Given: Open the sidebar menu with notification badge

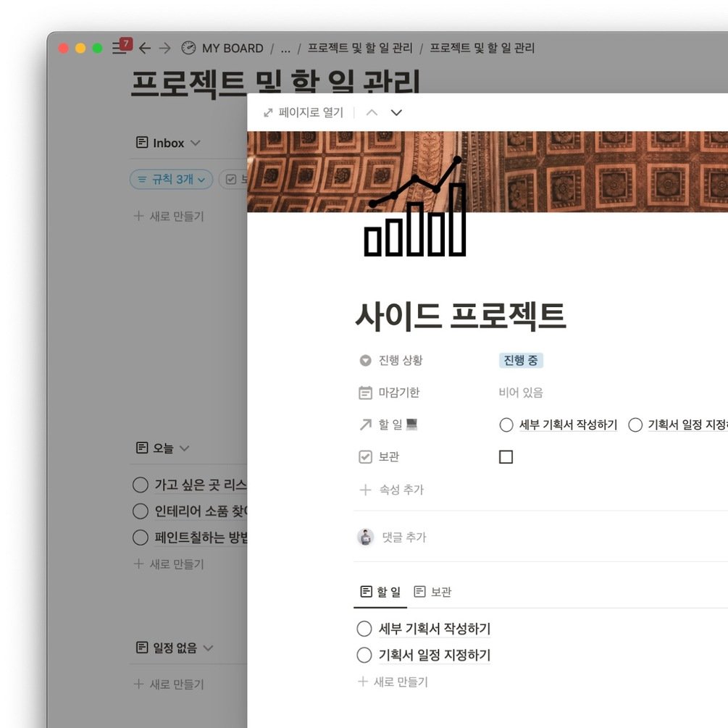Looking at the screenshot, I should pos(122,47).
